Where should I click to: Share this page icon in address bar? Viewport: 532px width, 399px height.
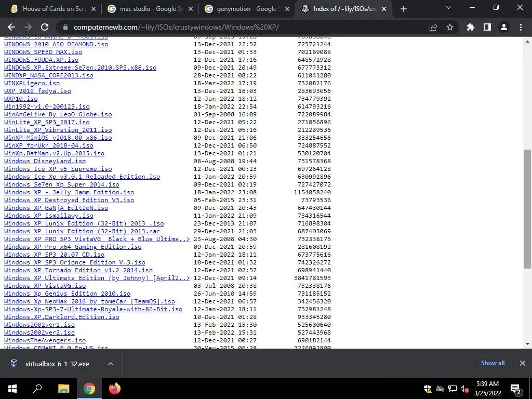[x=433, y=27]
